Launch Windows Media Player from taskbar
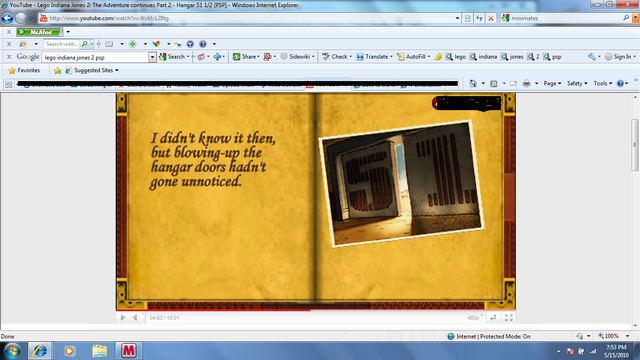 (x=69, y=351)
